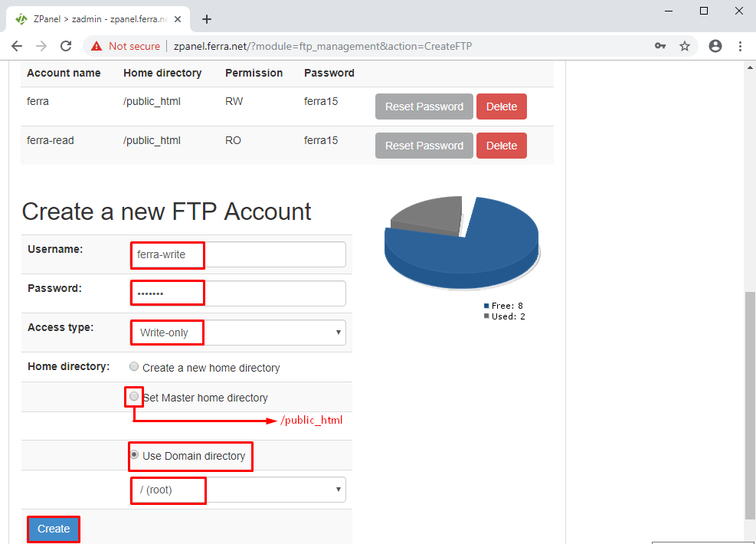Delete the ferra-read FTP account
The image size is (756, 544).
tap(502, 146)
